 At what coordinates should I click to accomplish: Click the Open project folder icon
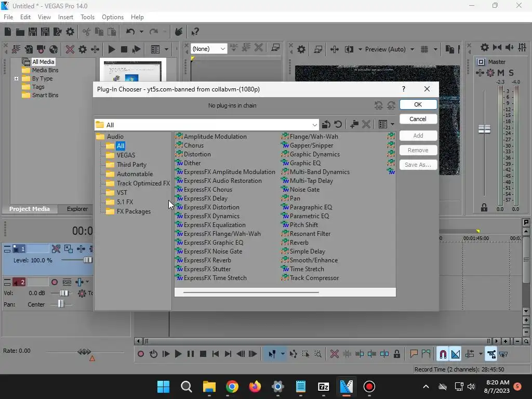[x=20, y=32]
